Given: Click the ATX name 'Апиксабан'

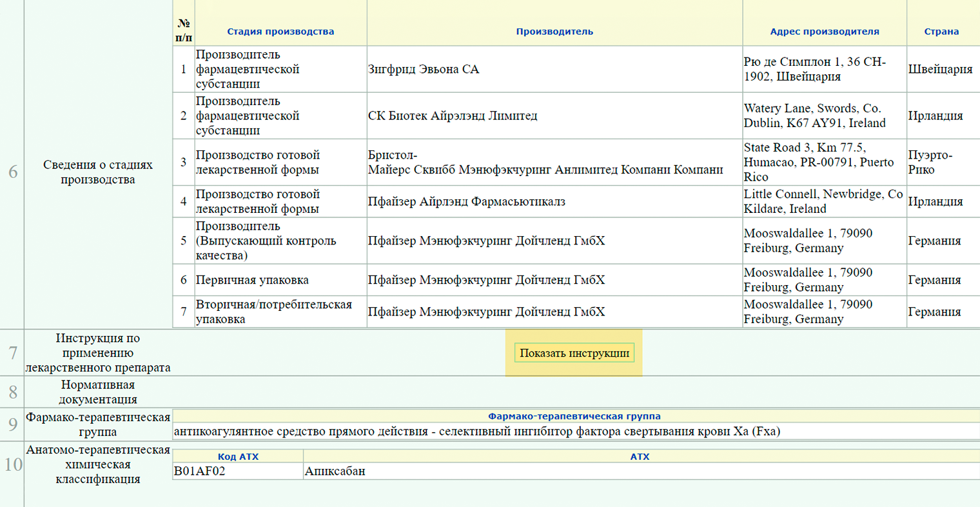Looking at the screenshot, I should [335, 471].
